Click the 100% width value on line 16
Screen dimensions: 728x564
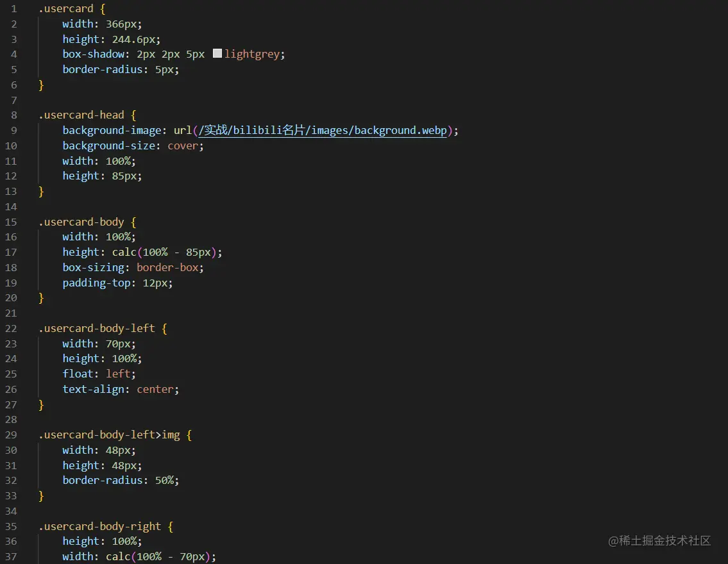tap(118, 237)
